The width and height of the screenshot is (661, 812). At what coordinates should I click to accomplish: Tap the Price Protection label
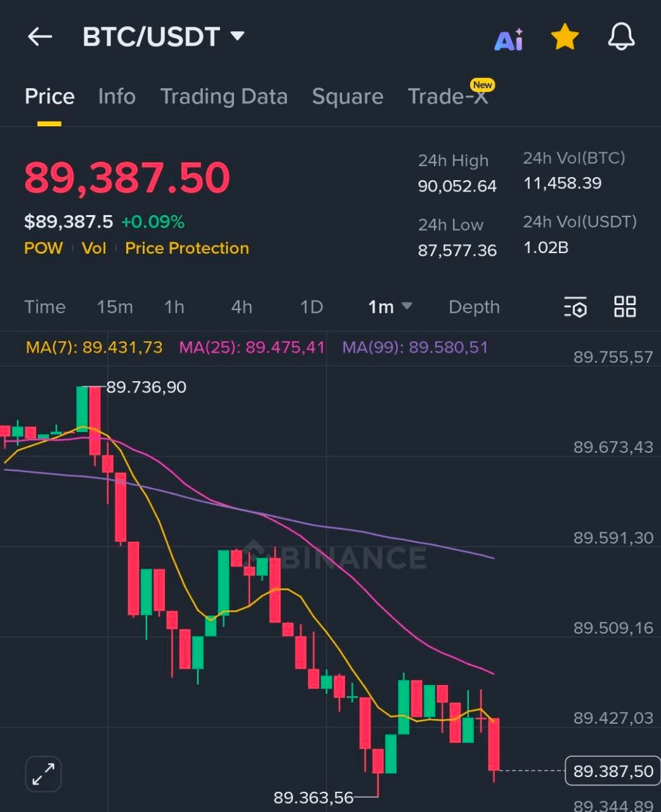187,248
